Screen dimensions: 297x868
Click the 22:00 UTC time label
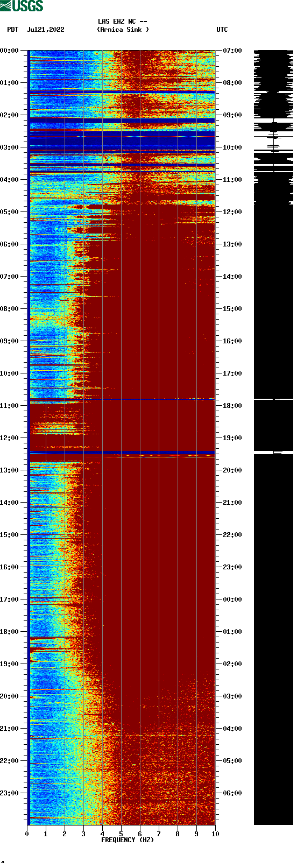(232, 535)
